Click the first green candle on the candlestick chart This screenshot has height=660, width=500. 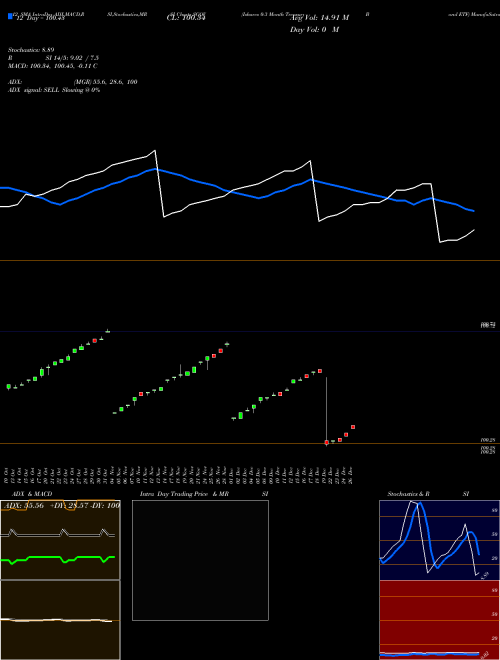coord(8,386)
